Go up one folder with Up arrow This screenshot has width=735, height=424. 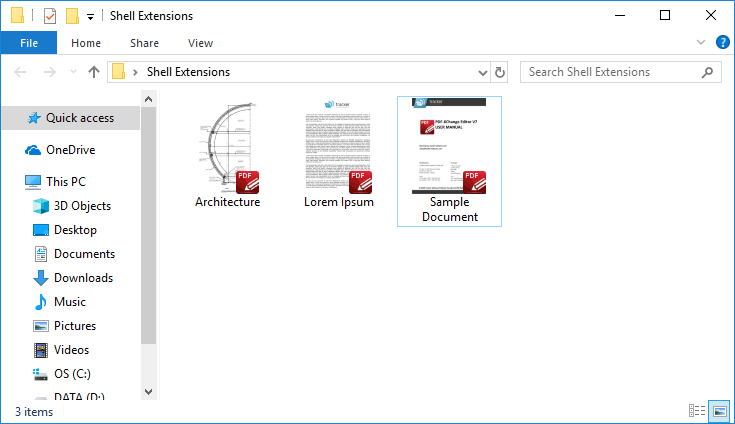[x=94, y=72]
